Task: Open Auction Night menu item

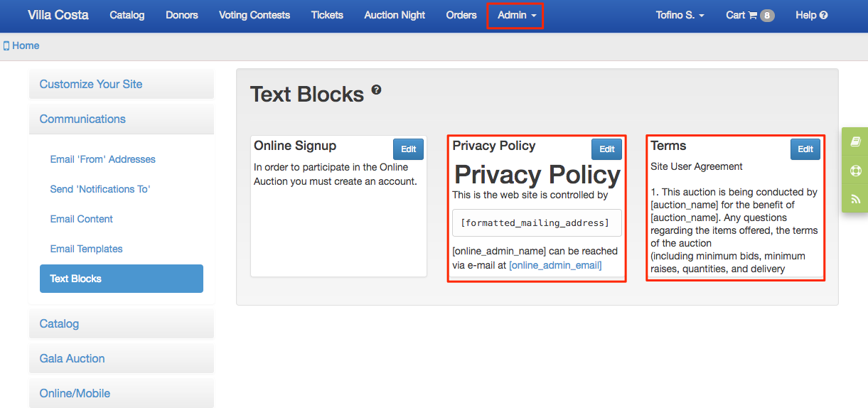Action: [395, 15]
